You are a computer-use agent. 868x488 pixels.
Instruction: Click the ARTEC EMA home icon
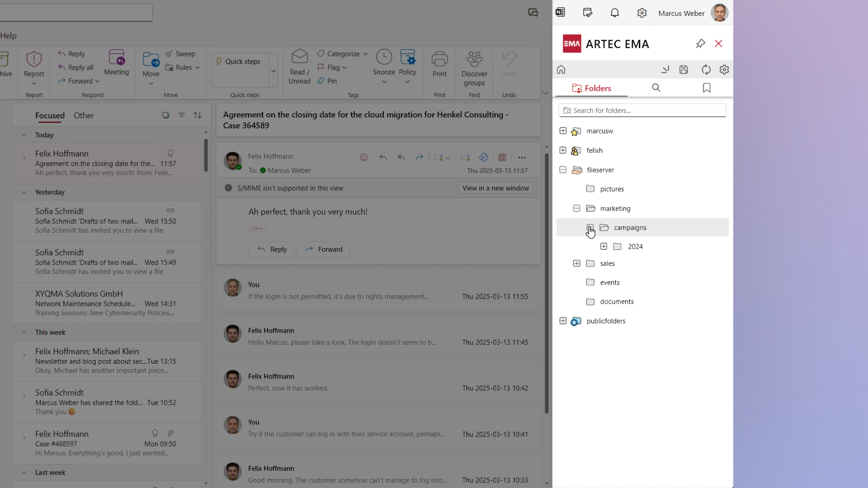[561, 70]
